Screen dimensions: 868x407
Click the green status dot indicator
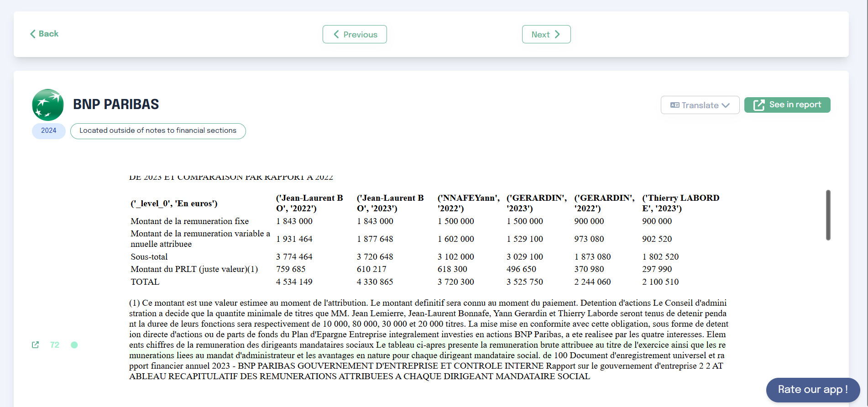click(74, 345)
